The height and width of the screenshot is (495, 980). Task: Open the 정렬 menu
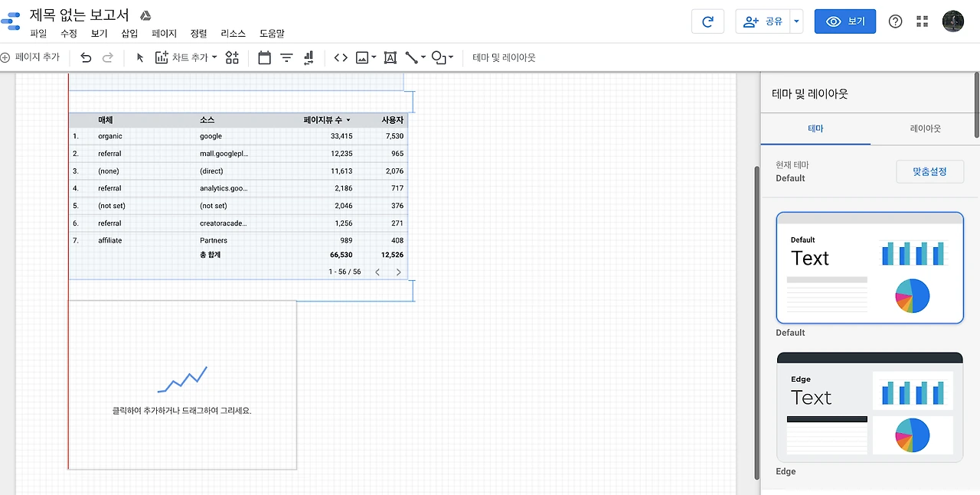pyautogui.click(x=198, y=34)
